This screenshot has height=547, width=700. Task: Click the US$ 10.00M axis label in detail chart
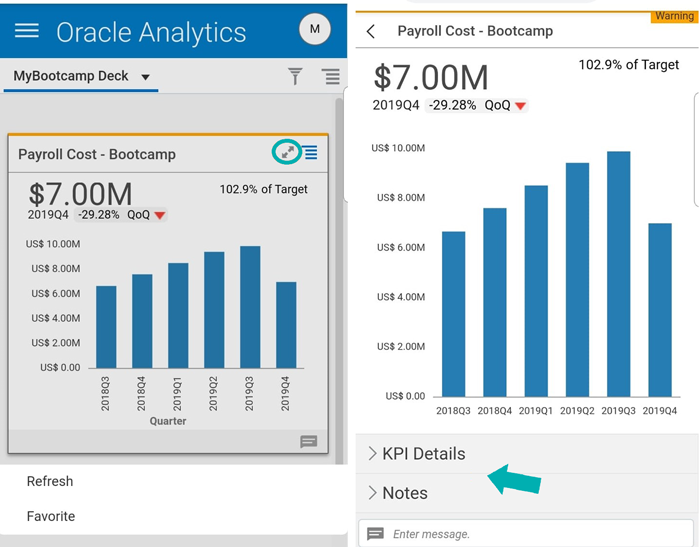point(398,148)
